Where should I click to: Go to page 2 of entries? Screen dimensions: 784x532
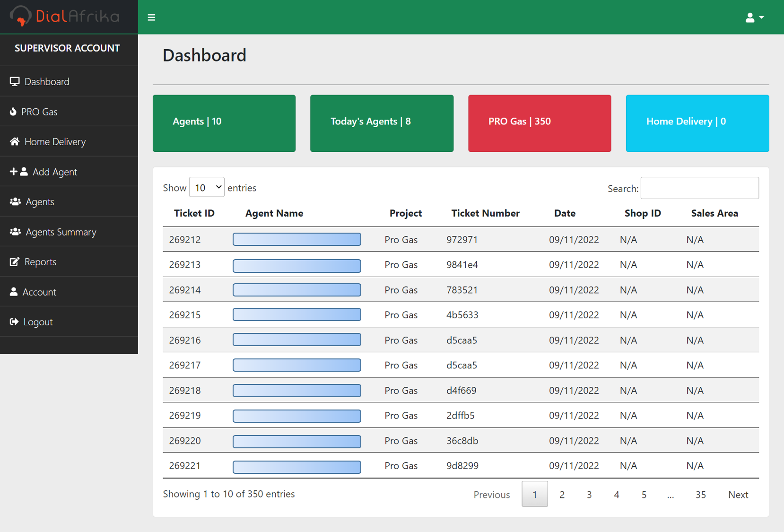(562, 494)
